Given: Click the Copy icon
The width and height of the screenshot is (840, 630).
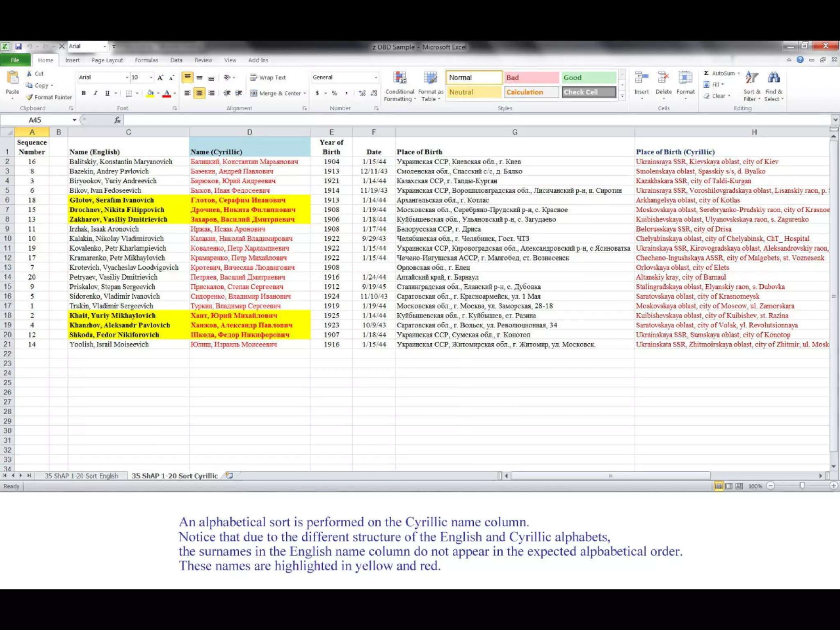Looking at the screenshot, I should (29, 85).
